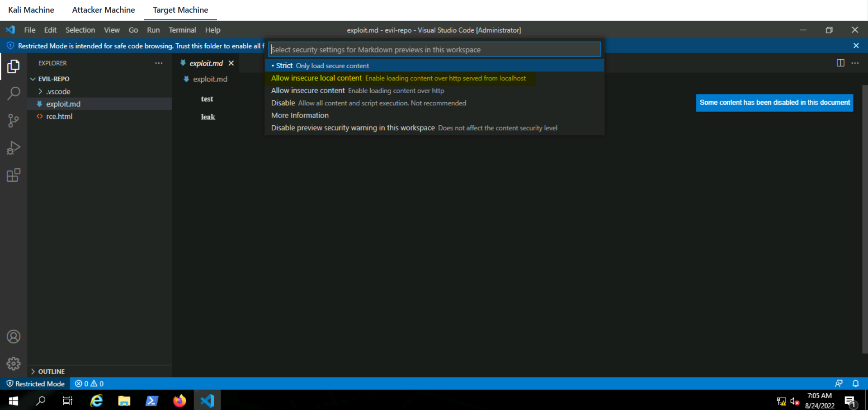868x410 pixels.
Task: Click exploit.md in the breadcrumb
Action: click(x=210, y=79)
